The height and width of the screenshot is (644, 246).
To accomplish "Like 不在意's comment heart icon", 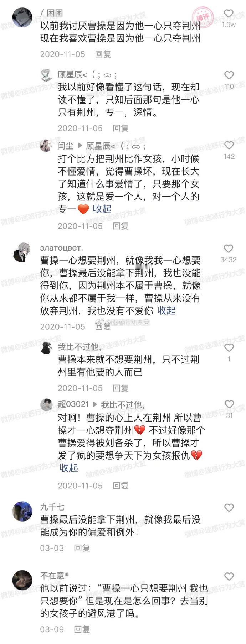I will point(229,576).
